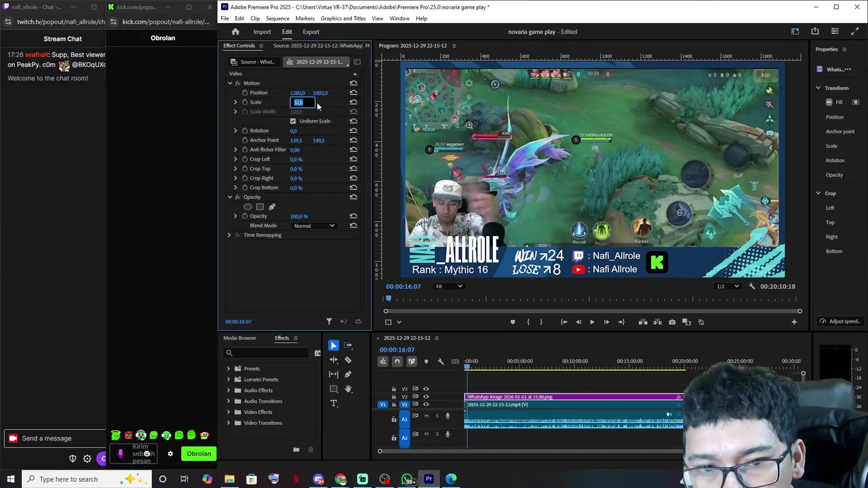Go to Premiere Home screen icon

pyautogui.click(x=235, y=32)
